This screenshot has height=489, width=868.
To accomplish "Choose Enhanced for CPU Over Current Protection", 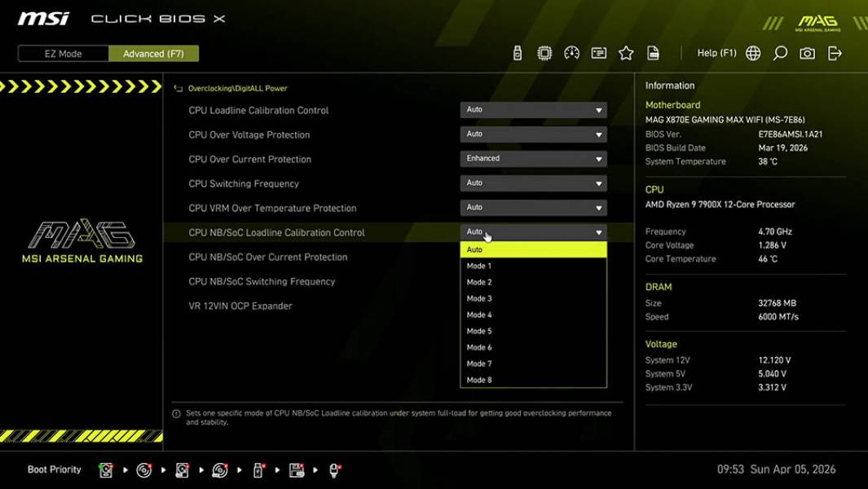I will click(533, 158).
